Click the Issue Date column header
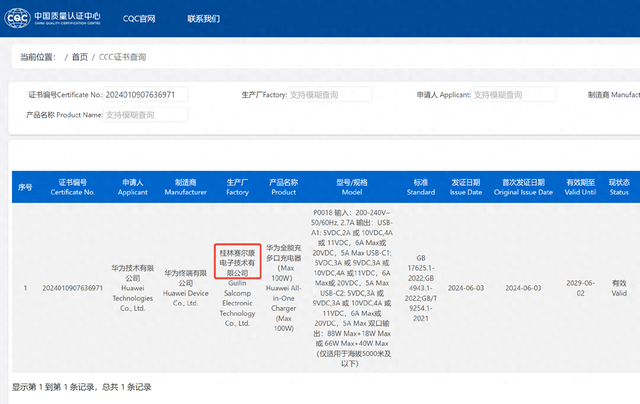640x404 pixels. pyautogui.click(x=466, y=187)
